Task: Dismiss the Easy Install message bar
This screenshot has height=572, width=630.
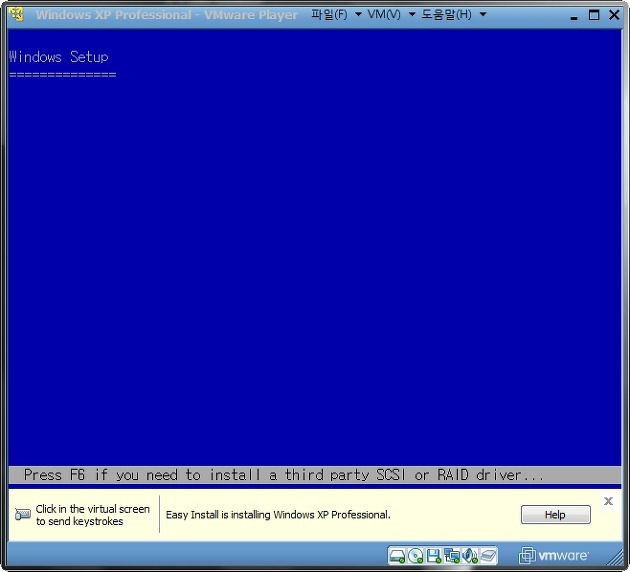Action: pos(608,501)
